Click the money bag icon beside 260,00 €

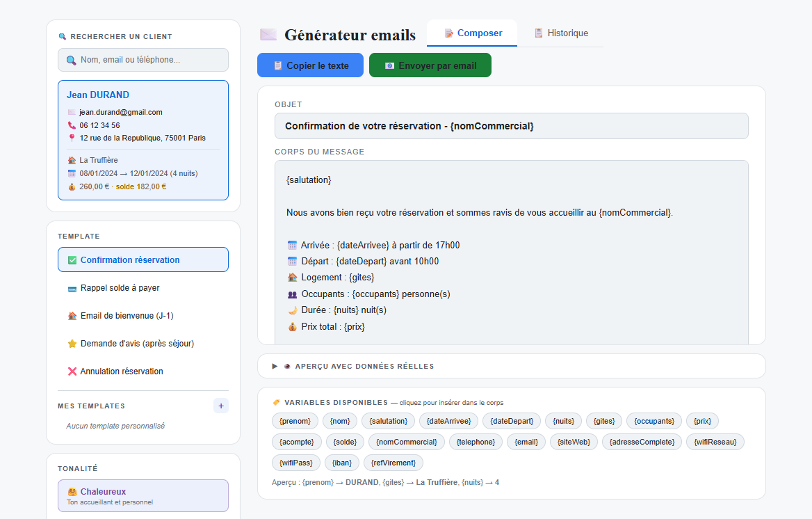coord(72,186)
